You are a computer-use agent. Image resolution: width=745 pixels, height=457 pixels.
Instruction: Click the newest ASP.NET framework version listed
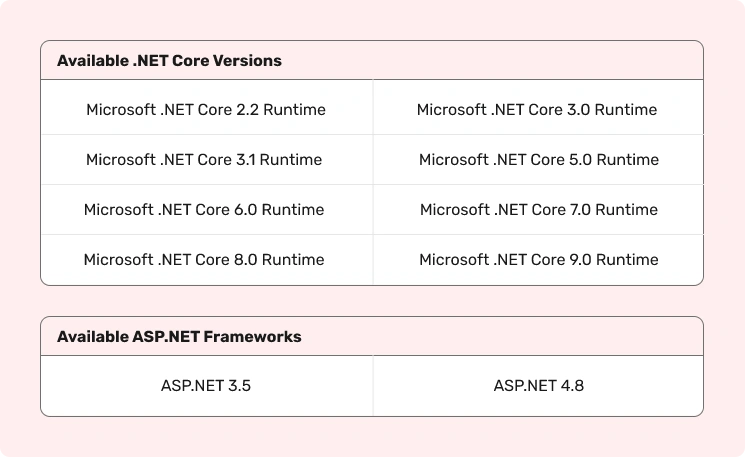coord(539,385)
